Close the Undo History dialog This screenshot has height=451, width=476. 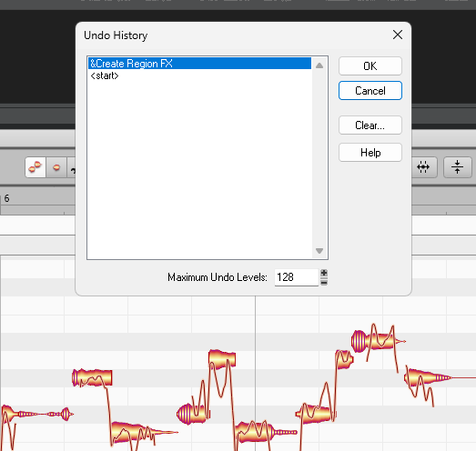click(x=398, y=35)
